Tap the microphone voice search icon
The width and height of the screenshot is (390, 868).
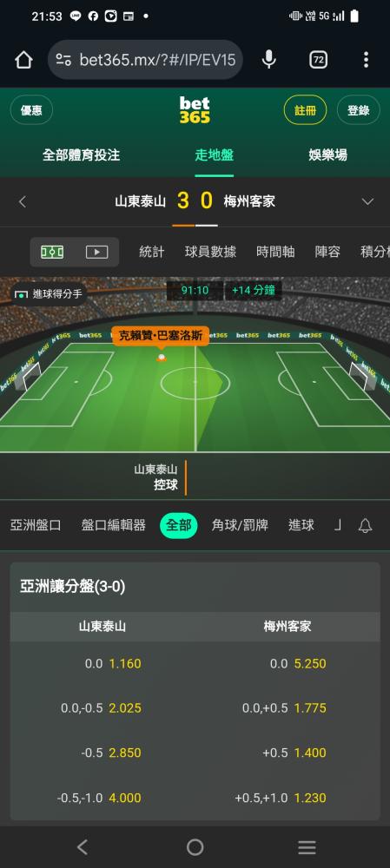268,59
